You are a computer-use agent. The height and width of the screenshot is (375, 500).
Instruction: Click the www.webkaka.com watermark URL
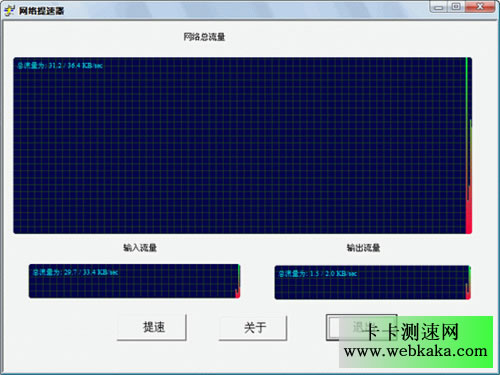coord(416,351)
